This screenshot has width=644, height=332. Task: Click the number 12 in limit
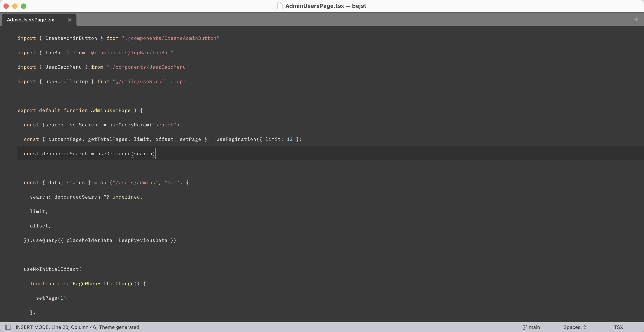(290, 139)
